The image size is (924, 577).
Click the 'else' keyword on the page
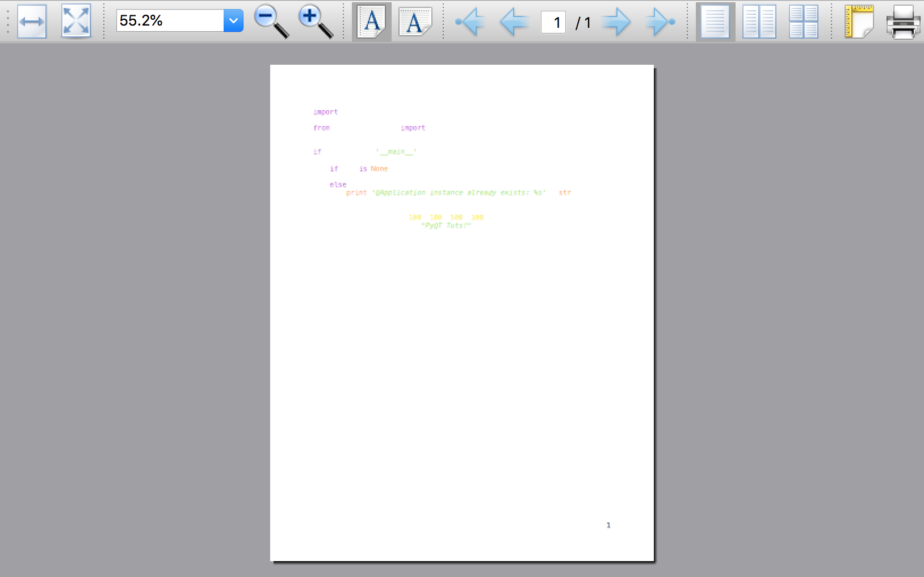coord(338,185)
